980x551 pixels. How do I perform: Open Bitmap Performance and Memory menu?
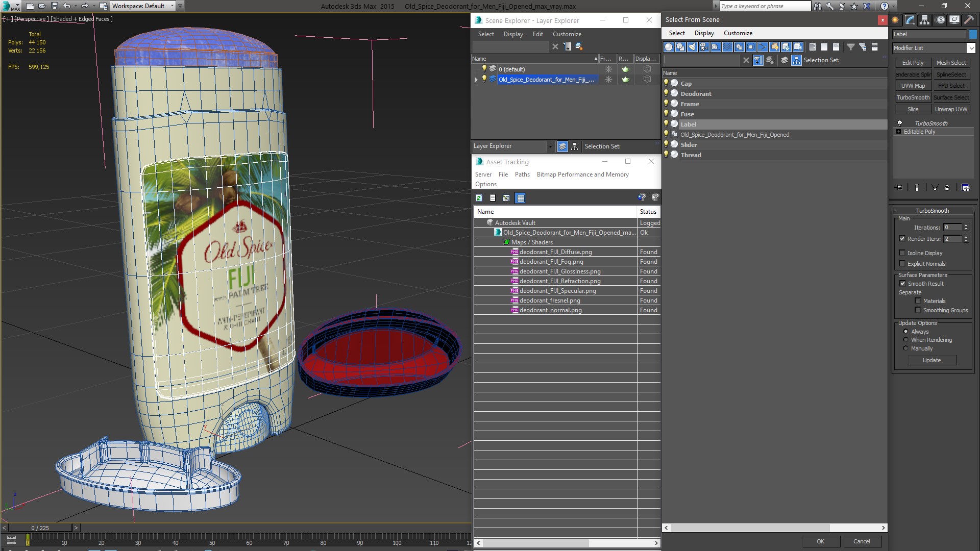[x=582, y=174]
